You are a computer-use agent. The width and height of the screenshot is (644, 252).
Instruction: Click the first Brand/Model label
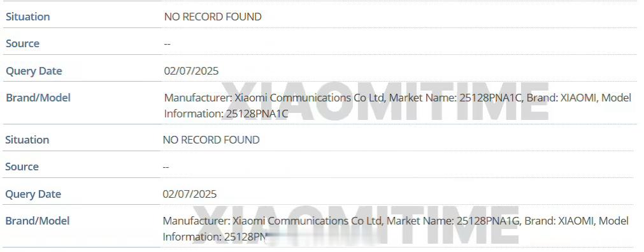click(x=38, y=98)
